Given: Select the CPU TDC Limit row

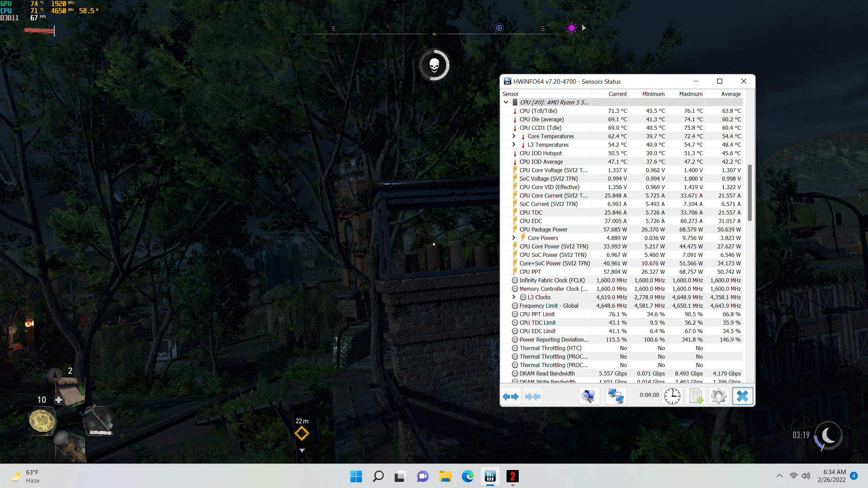Looking at the screenshot, I should point(622,323).
